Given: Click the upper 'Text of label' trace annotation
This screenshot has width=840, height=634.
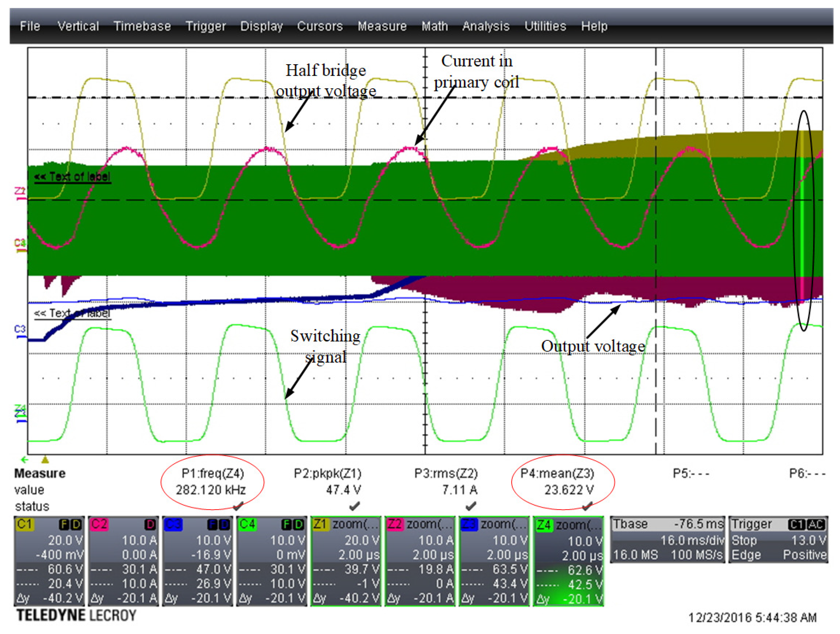Looking at the screenshot, I should tap(72, 177).
